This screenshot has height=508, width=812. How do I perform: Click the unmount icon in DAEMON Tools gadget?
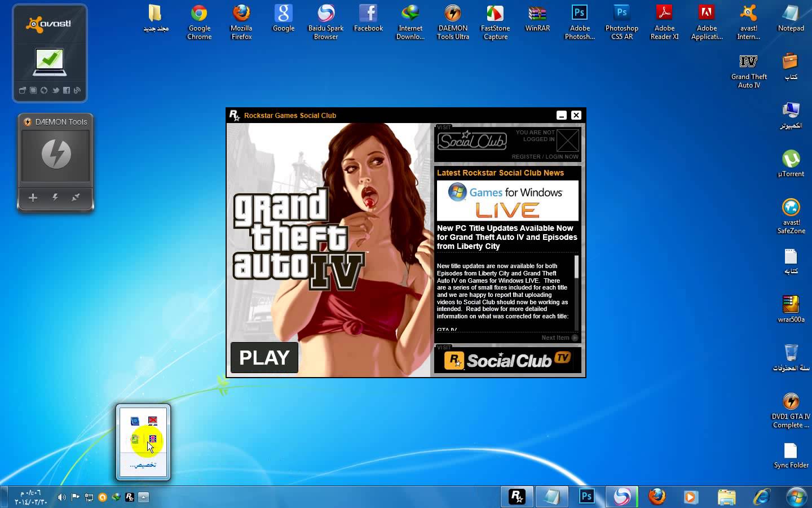click(76, 198)
